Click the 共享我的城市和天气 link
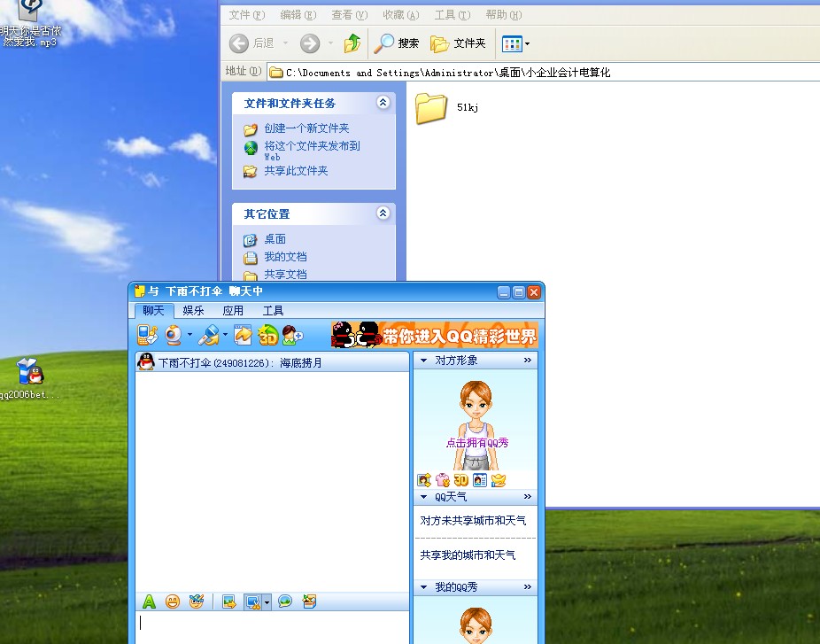Image resolution: width=820 pixels, height=644 pixels. pos(468,555)
